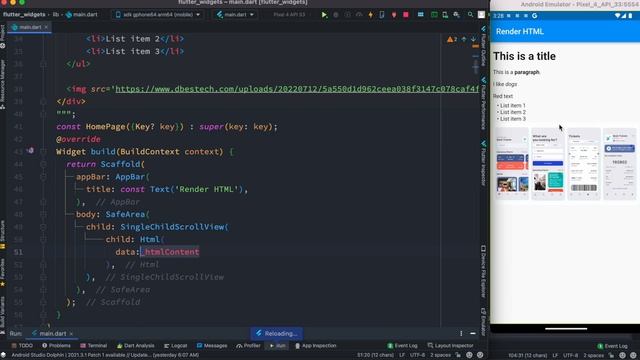640x360 pixels.
Task: Open the Logcat tab
Action: [x=176, y=346]
